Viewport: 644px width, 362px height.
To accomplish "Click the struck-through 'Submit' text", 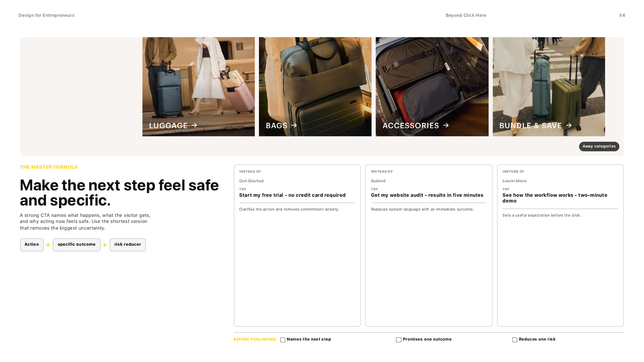I will click(378, 181).
